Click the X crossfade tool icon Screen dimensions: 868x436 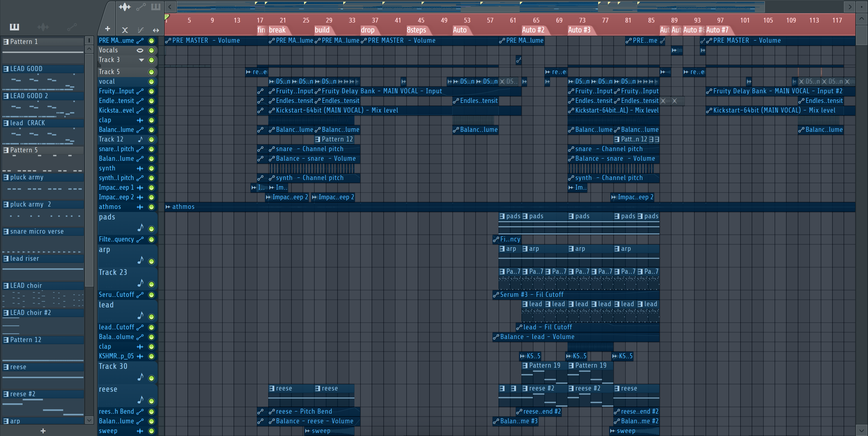point(125,30)
